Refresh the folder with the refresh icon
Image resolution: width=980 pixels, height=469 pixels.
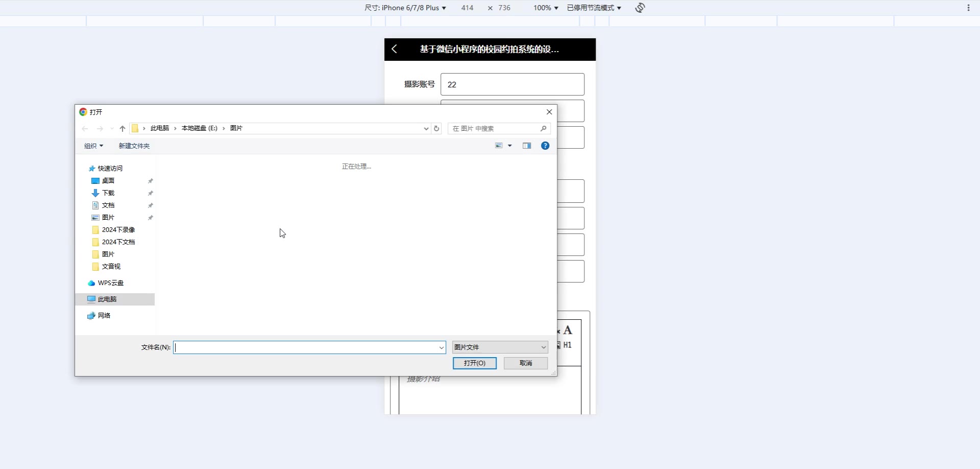coord(436,129)
